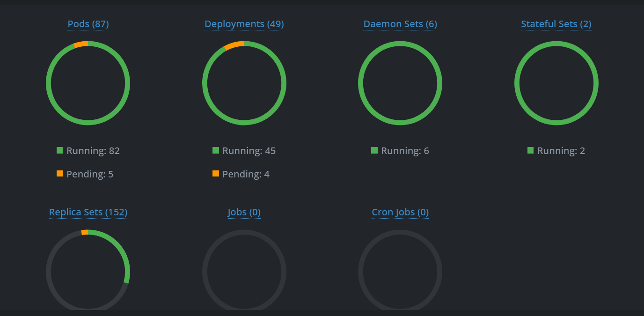Navigate to Replica Sets (152)
Image resolution: width=644 pixels, height=316 pixels.
[x=88, y=212]
